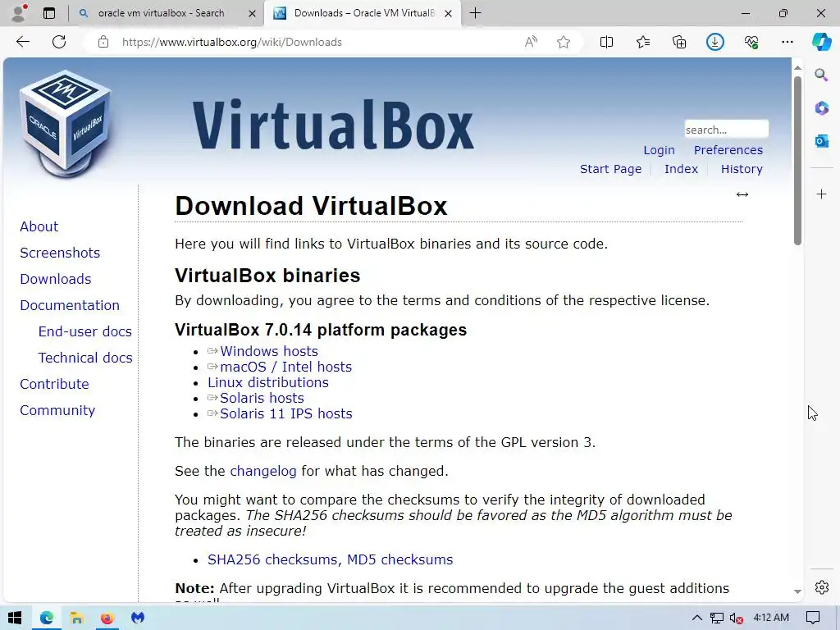View site information lock icon

click(x=103, y=42)
